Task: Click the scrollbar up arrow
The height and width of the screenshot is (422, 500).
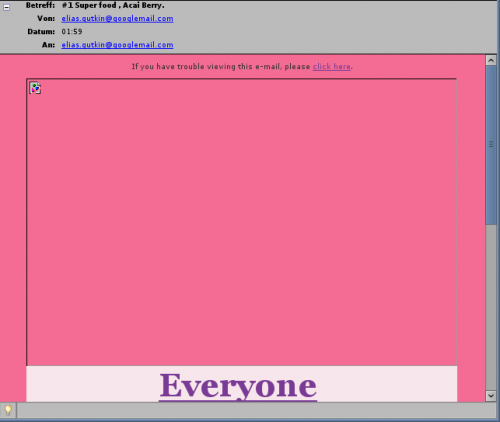Action: (491, 60)
